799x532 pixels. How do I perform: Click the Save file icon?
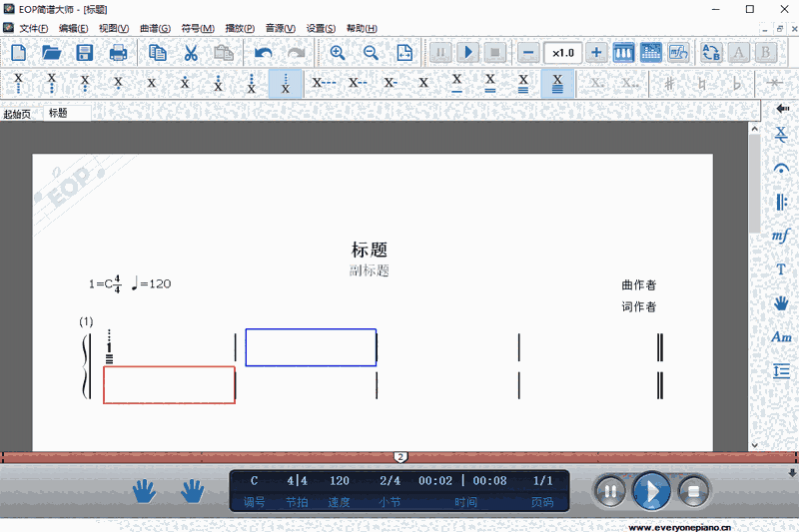coord(84,53)
